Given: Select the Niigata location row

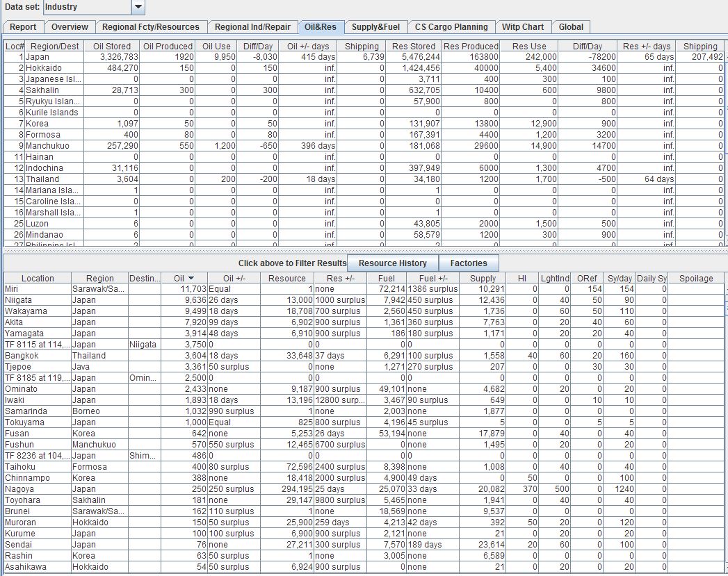Looking at the screenshot, I should [364, 300].
